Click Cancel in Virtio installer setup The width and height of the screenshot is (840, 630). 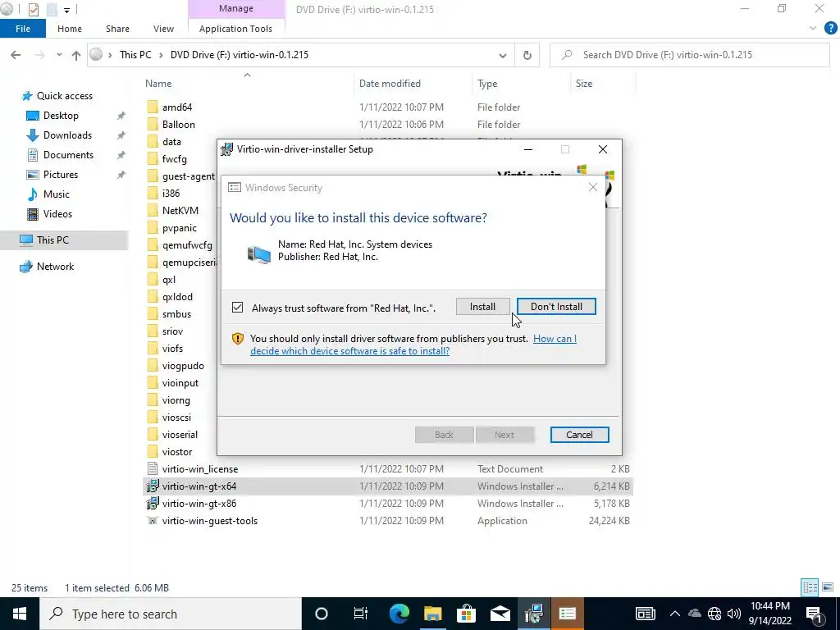(x=579, y=435)
